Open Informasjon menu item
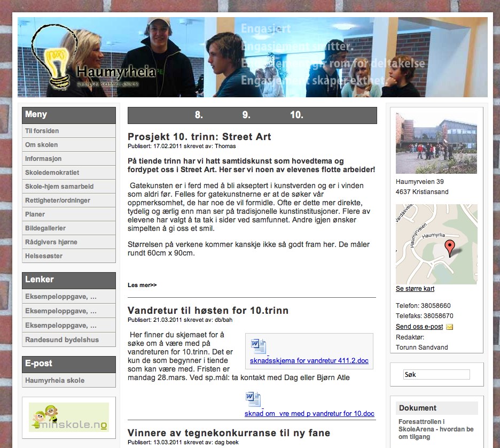The width and height of the screenshot is (500, 448). click(69, 159)
